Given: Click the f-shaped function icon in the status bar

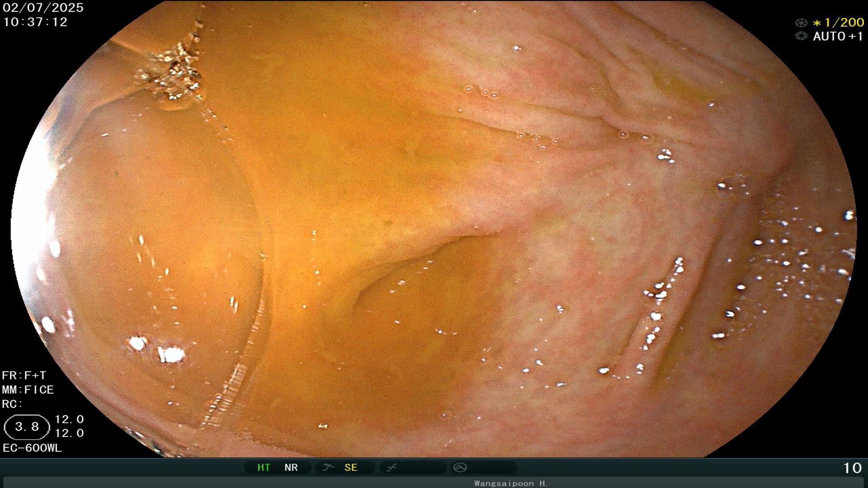Looking at the screenshot, I should 392,468.
